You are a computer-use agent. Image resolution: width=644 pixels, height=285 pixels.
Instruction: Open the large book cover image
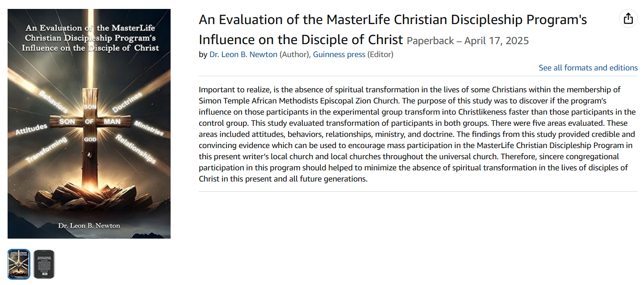89,124
